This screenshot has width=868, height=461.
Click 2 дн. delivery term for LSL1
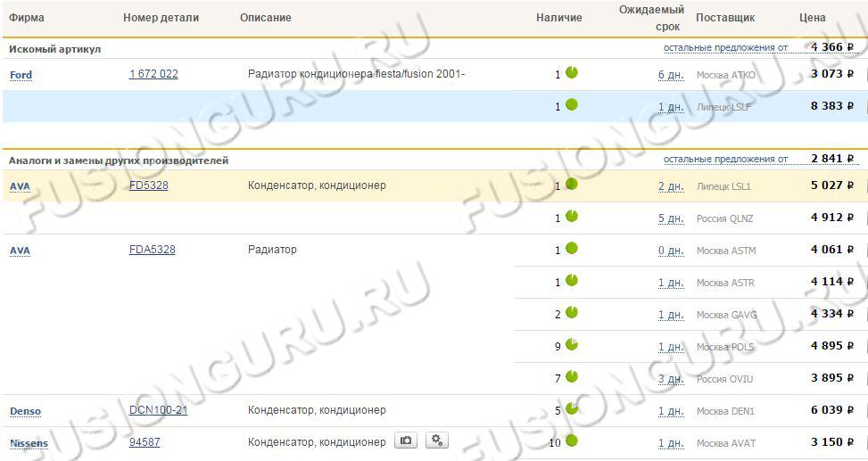click(x=671, y=186)
